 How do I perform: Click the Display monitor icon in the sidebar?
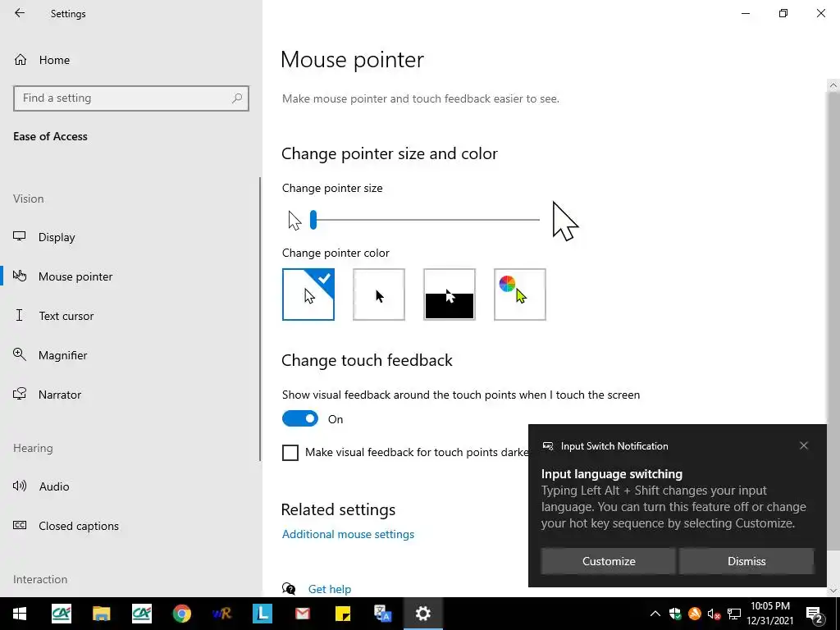[x=20, y=236]
